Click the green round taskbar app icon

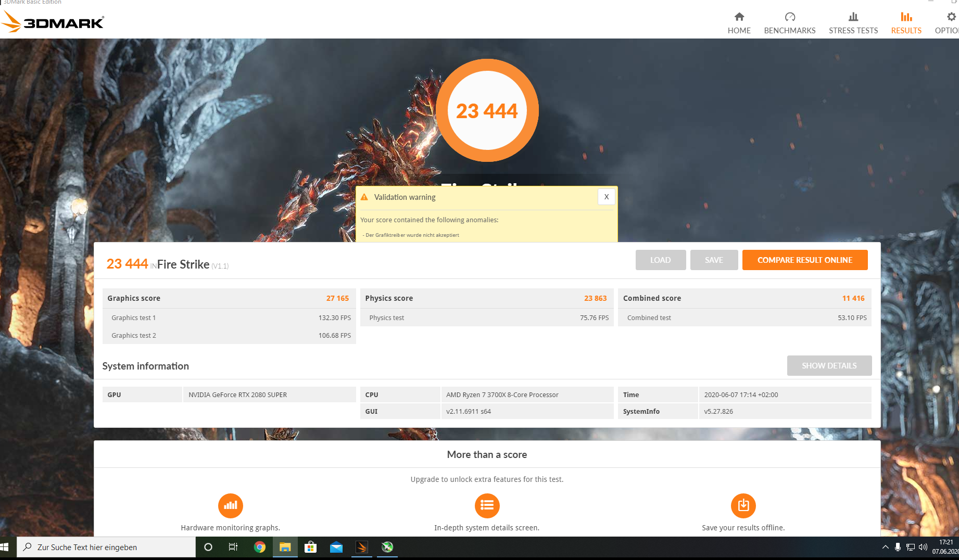pyautogui.click(x=387, y=547)
